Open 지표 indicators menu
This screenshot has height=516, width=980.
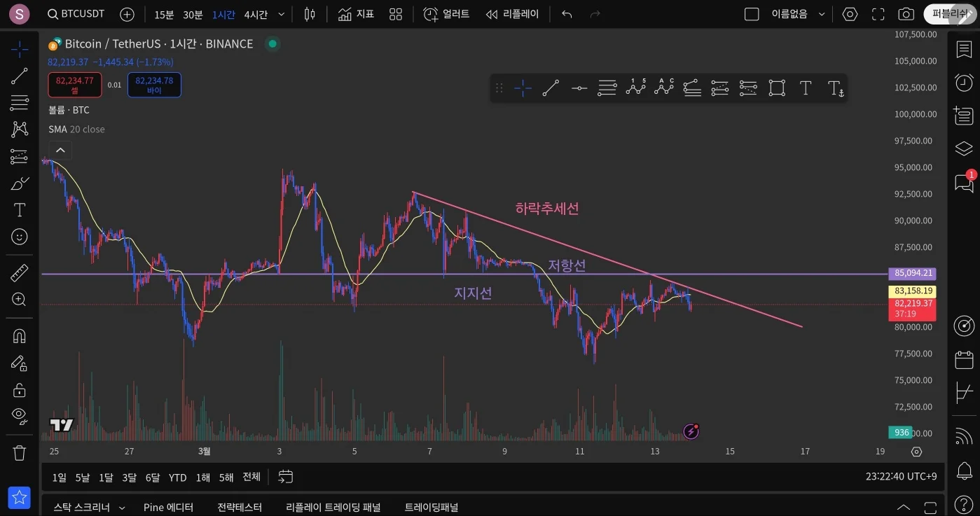click(356, 14)
